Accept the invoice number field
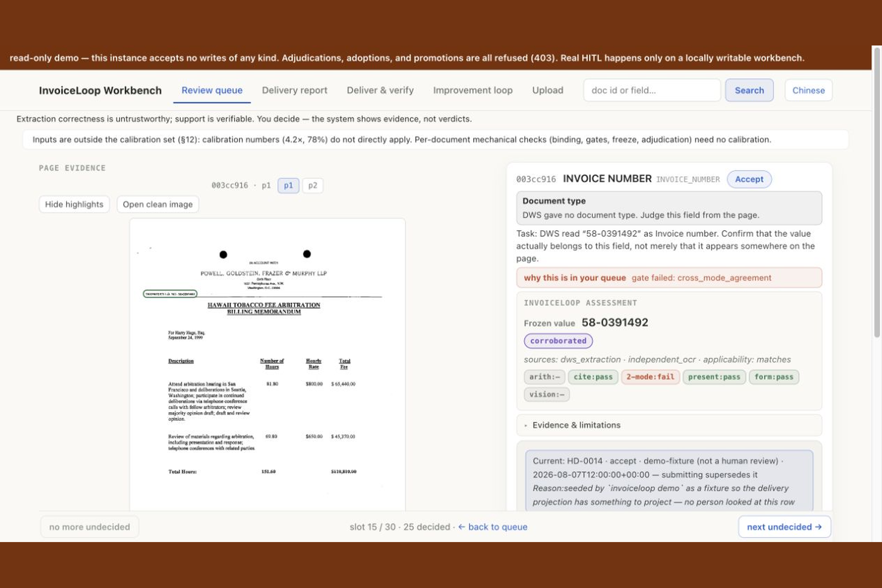The height and width of the screenshot is (588, 882). pos(749,179)
